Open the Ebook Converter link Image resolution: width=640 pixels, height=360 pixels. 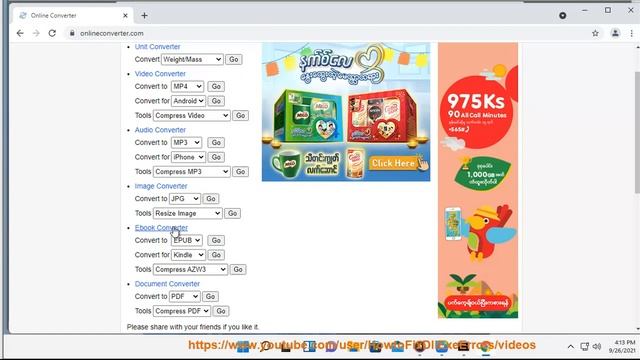click(x=161, y=227)
